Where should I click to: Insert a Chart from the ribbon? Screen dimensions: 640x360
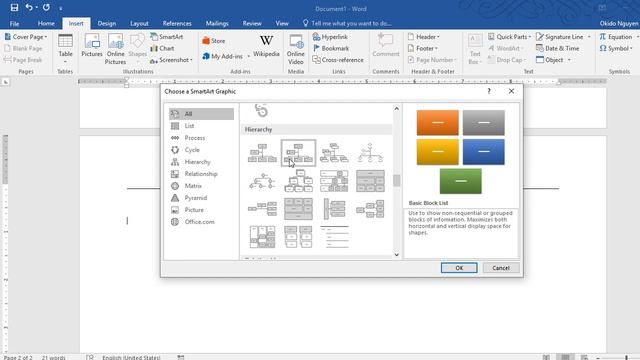[x=162, y=48]
